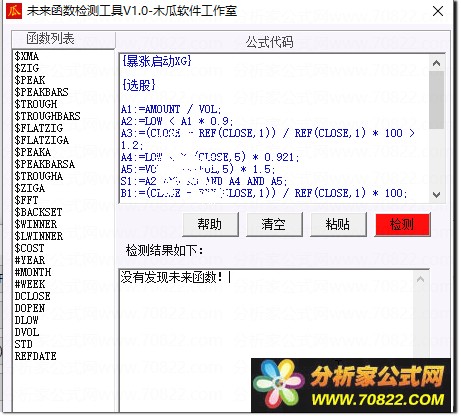Viewport: 461px width, 416px height.
Task: Click the A2:=LOW < A1 * 0.9; line
Action: point(177,121)
